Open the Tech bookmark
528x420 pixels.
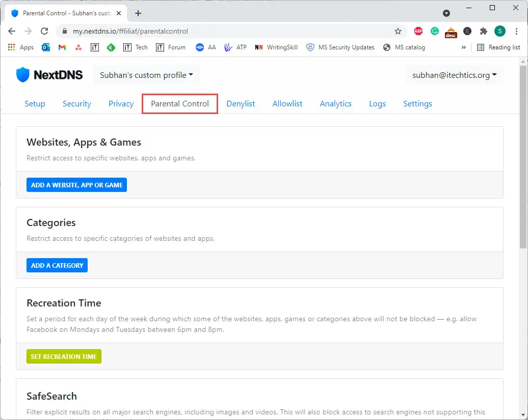click(136, 47)
